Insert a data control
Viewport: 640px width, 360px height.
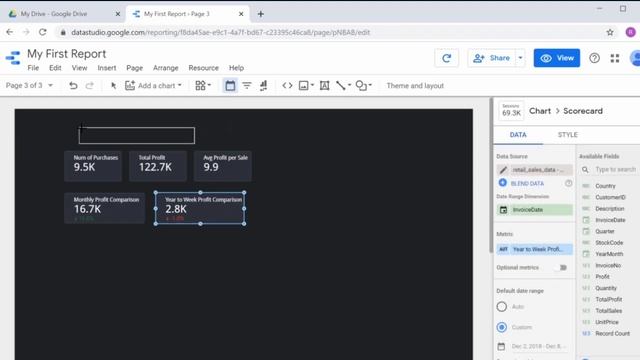tap(264, 85)
